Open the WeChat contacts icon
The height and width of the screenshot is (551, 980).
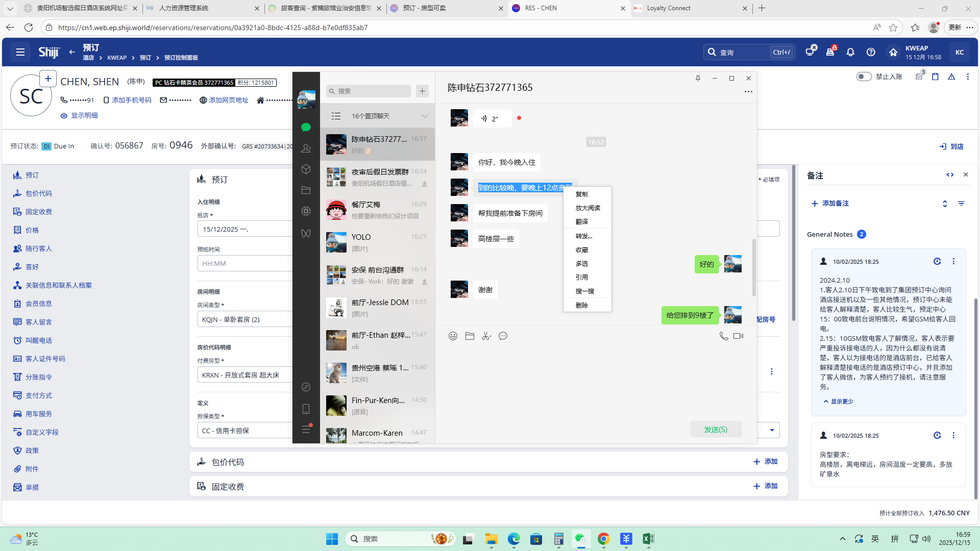pos(306,148)
